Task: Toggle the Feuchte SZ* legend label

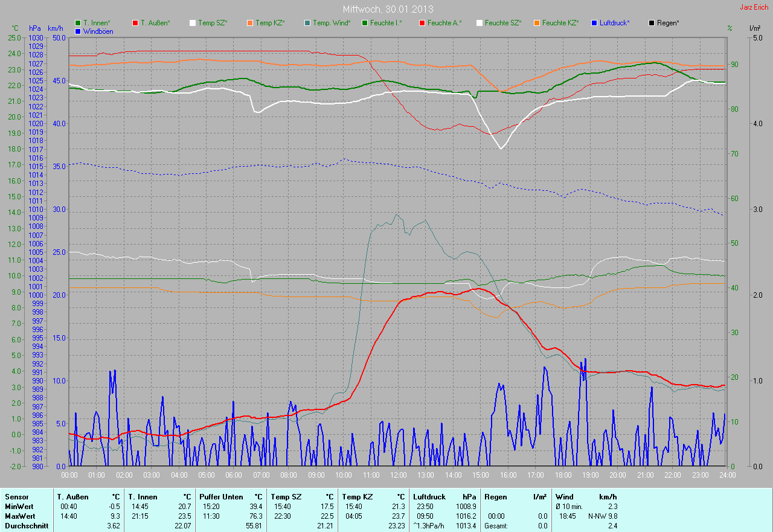Action: [x=502, y=23]
